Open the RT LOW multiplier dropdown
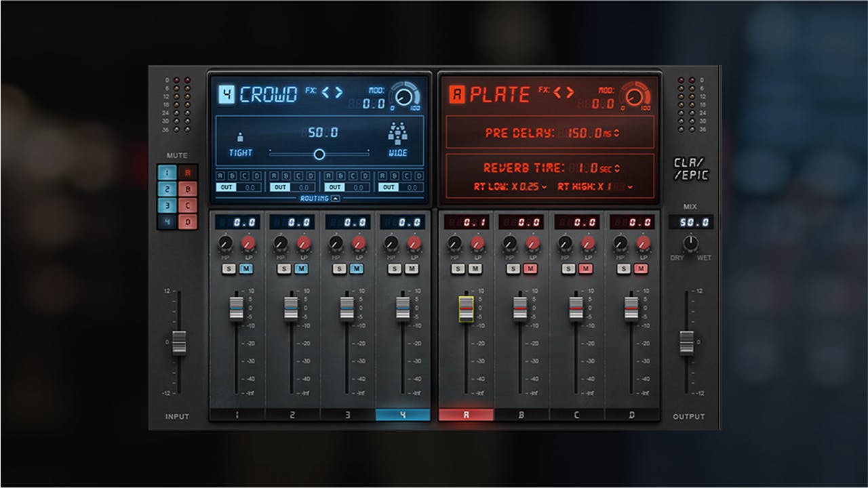This screenshot has width=868, height=488. [x=545, y=187]
